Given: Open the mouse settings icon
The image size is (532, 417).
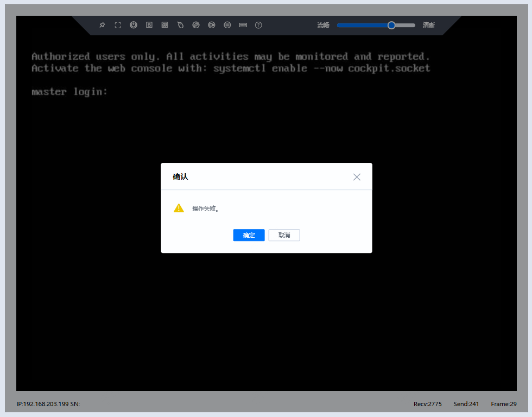Looking at the screenshot, I should (181, 25).
